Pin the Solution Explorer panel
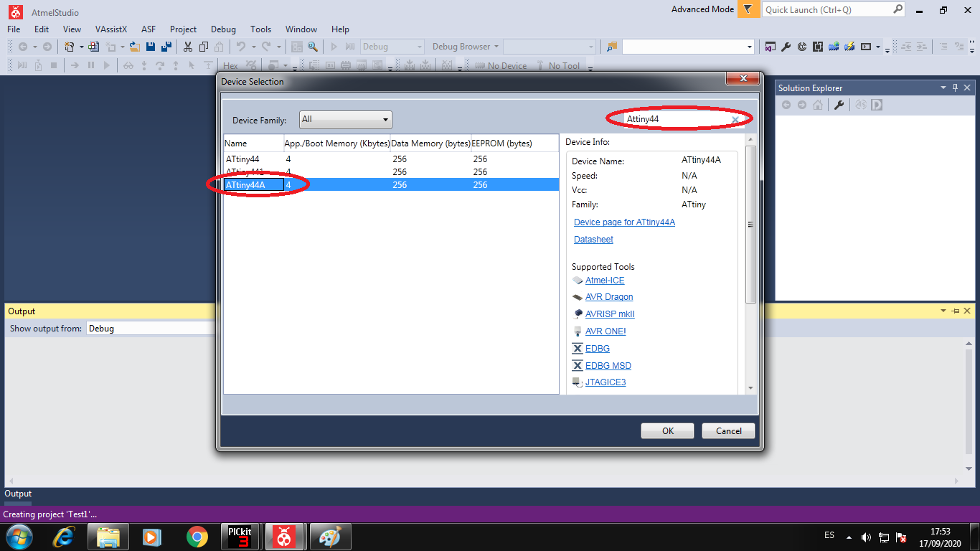Viewport: 980px width, 551px height. 955,88
